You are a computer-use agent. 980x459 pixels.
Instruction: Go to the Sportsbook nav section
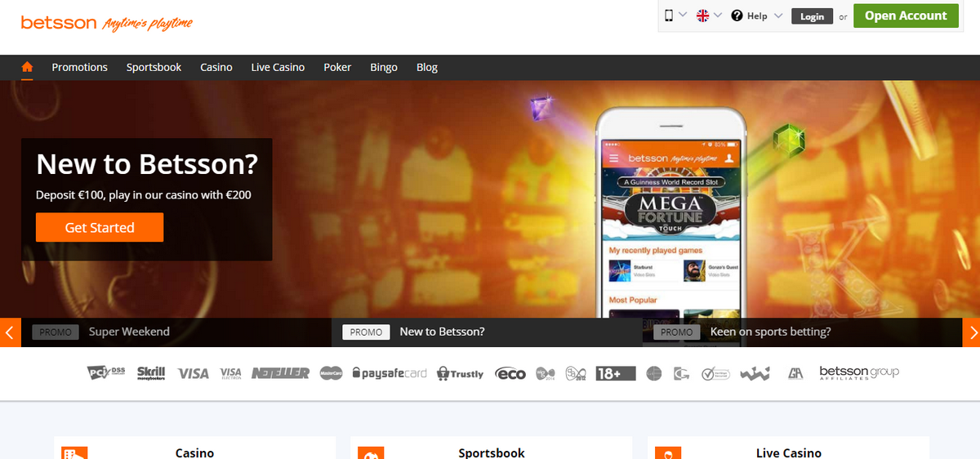tap(154, 67)
